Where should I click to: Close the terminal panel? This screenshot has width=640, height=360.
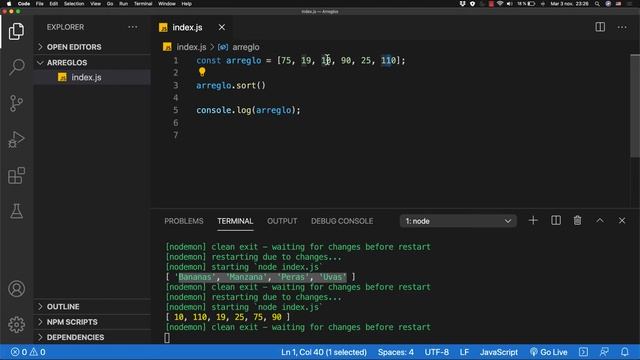click(x=622, y=220)
